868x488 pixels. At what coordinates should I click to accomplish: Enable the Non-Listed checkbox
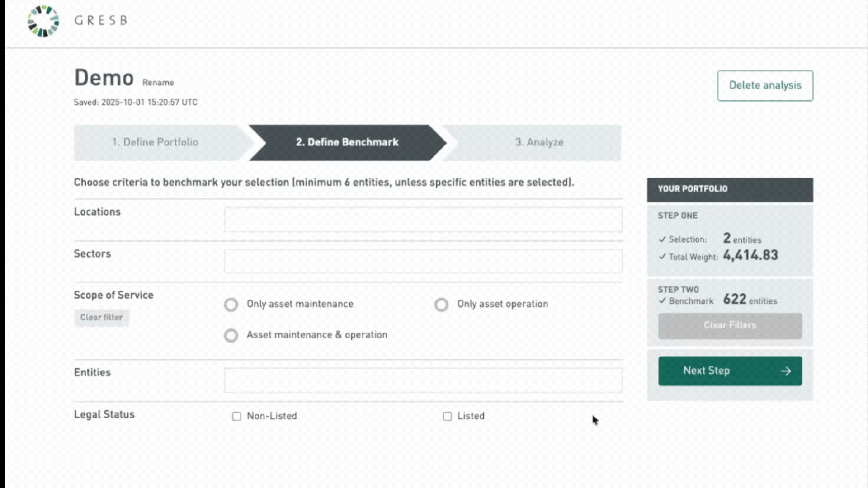pyautogui.click(x=236, y=416)
